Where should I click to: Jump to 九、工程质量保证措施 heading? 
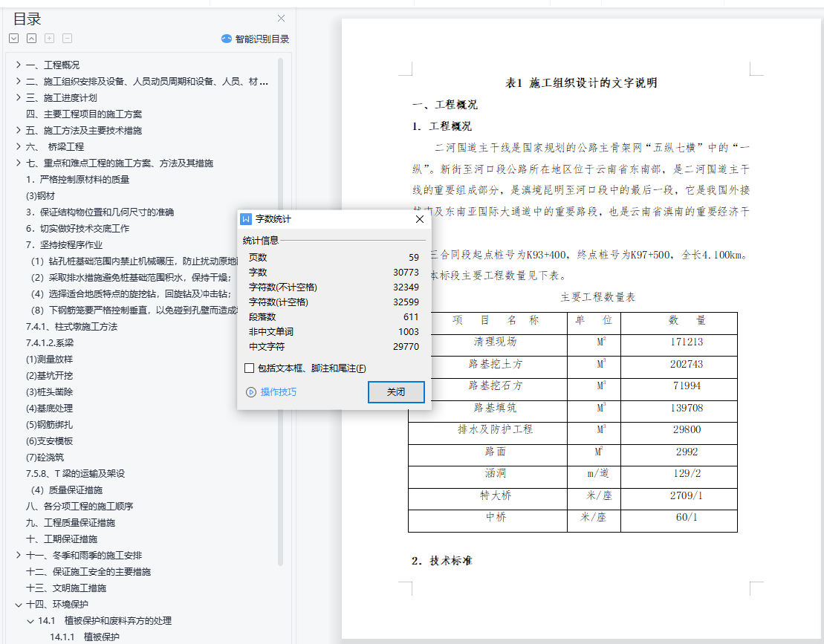pos(71,522)
